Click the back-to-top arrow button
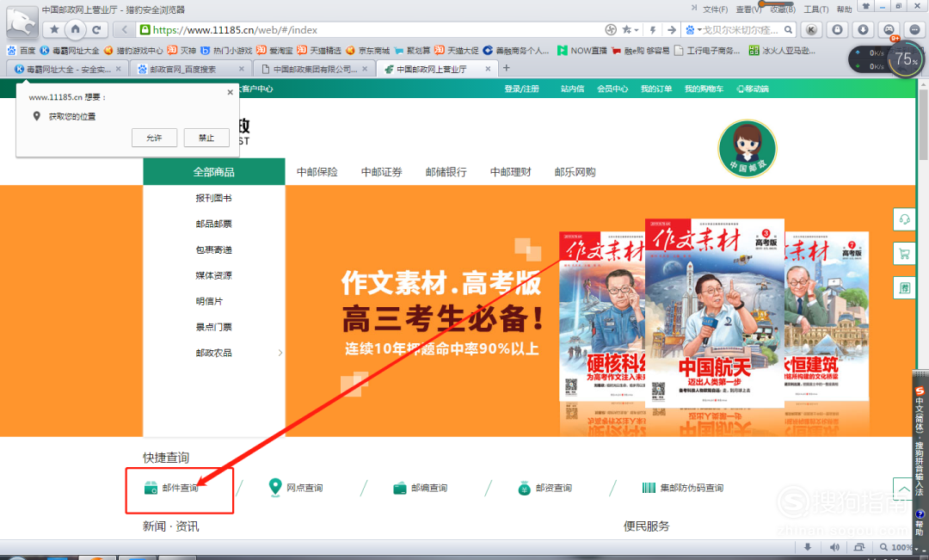The image size is (929, 560). coord(904,489)
